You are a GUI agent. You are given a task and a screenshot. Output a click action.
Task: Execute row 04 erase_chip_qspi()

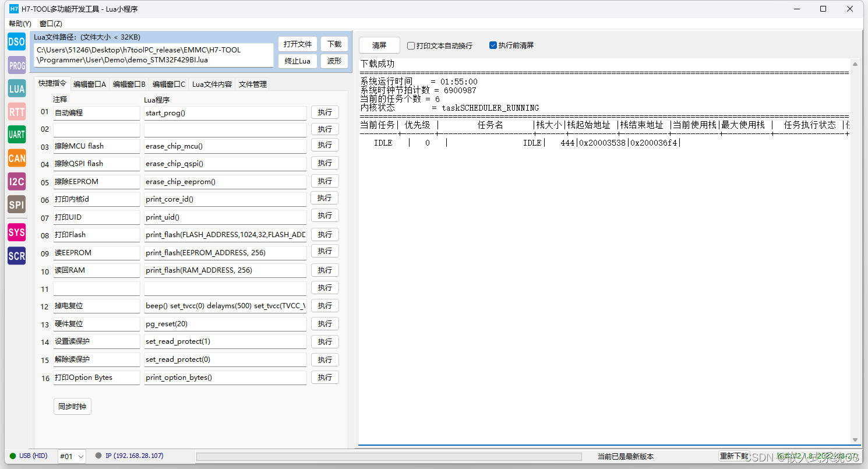click(x=325, y=163)
